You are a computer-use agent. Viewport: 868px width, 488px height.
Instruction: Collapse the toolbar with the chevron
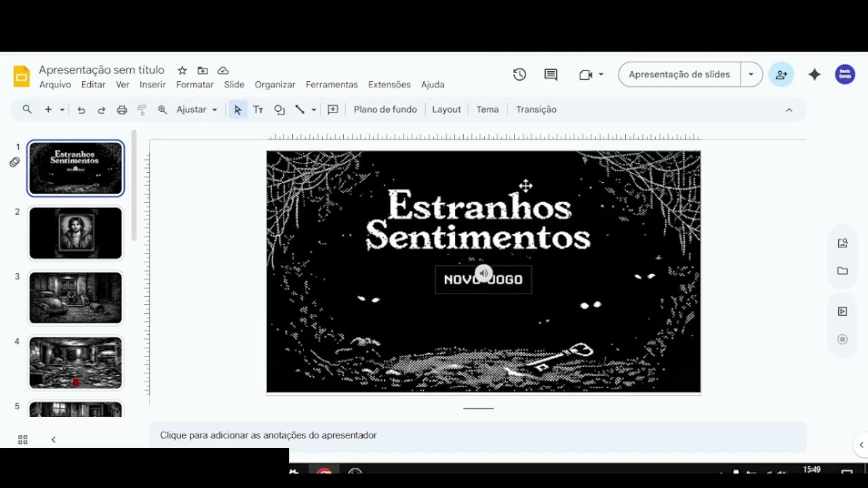(x=789, y=109)
